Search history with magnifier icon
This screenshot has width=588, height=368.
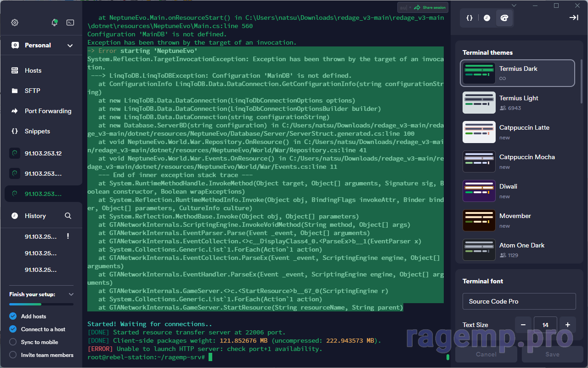pos(68,216)
